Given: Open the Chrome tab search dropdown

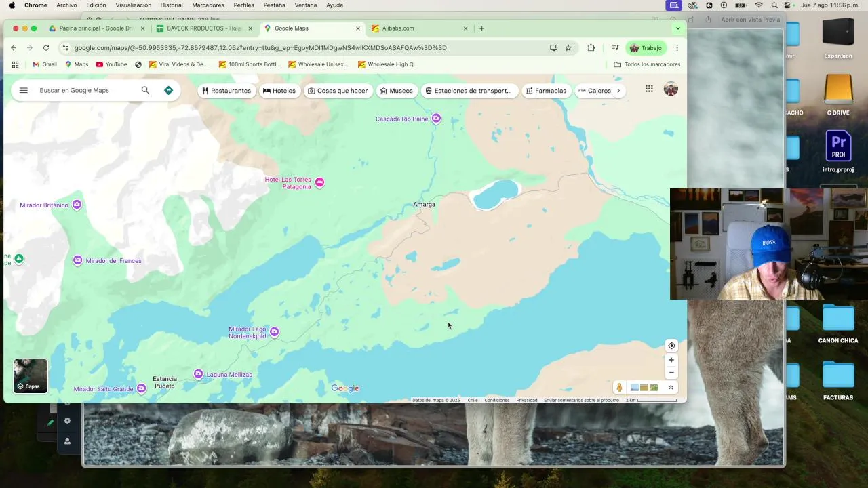Looking at the screenshot, I should pos(677,28).
